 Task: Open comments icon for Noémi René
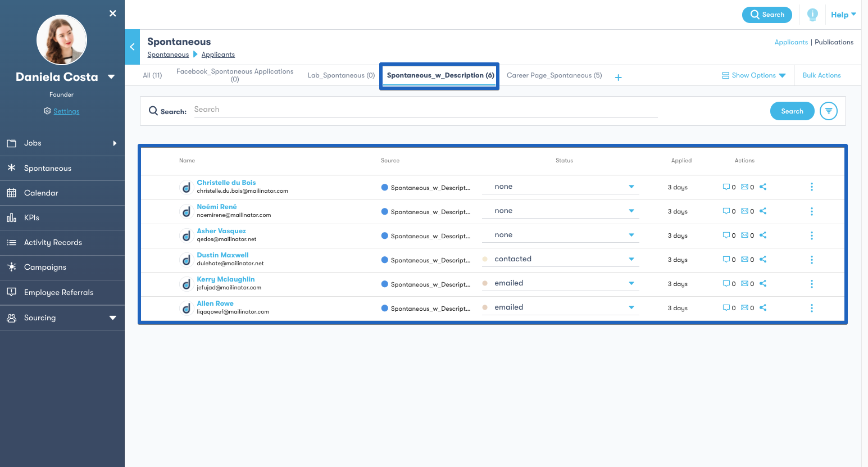(x=726, y=211)
